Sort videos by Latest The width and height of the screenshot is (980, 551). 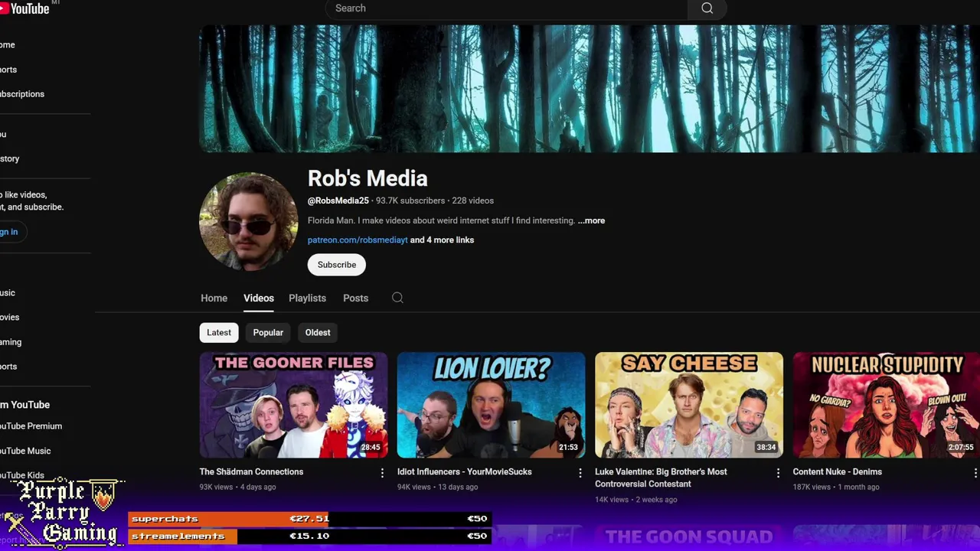[218, 332]
